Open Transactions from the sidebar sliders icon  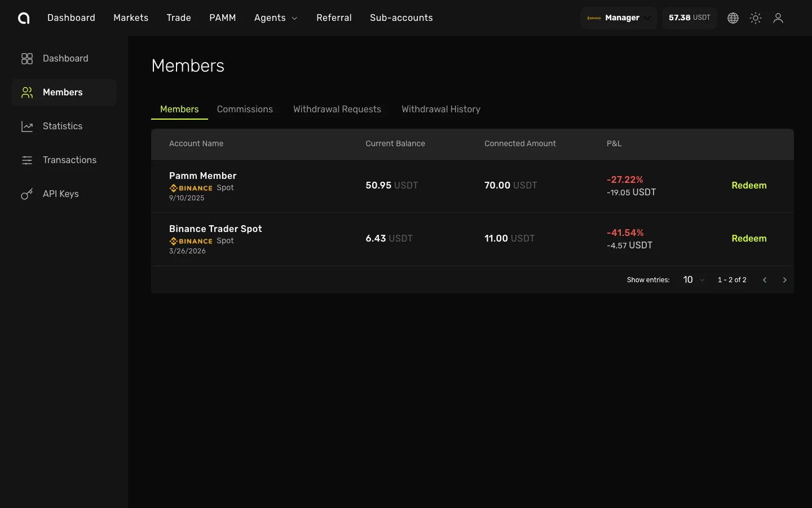click(27, 160)
